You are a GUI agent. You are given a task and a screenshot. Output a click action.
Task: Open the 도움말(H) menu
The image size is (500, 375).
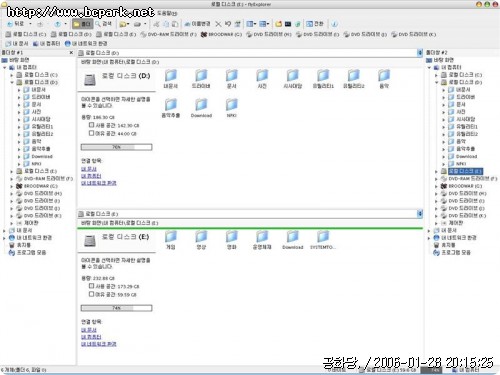click(167, 13)
